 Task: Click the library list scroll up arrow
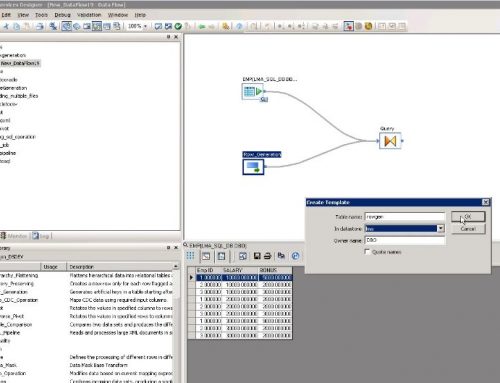point(176,266)
